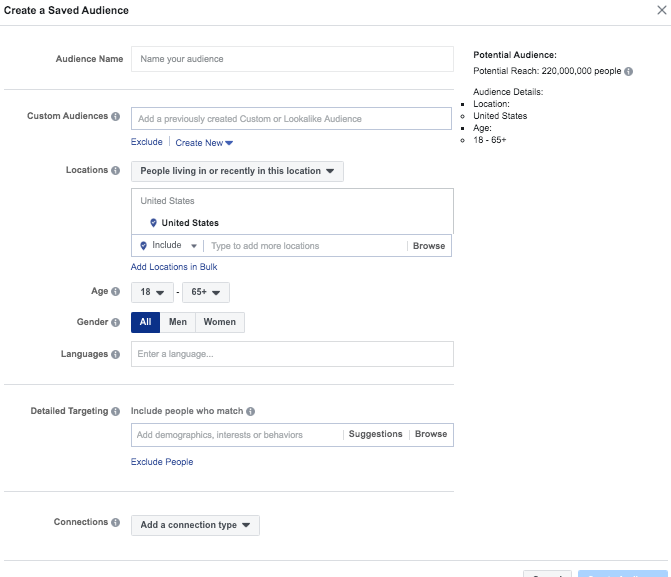Viewport: 671px width, 577px height.
Task: Focus the Custom Audiences input field
Action: tap(291, 119)
